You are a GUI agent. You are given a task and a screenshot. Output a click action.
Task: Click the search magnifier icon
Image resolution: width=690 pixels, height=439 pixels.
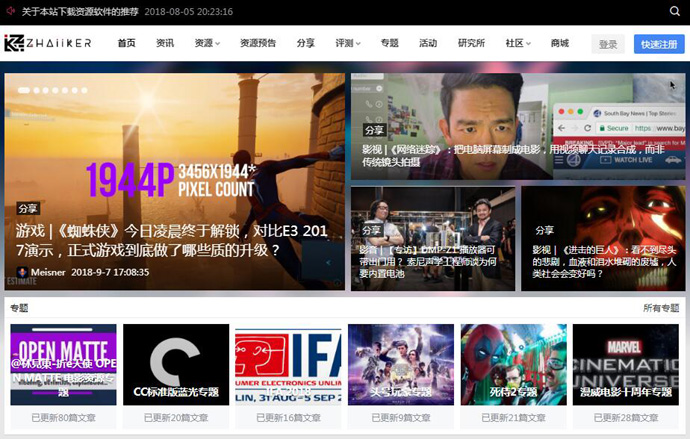click(675, 12)
